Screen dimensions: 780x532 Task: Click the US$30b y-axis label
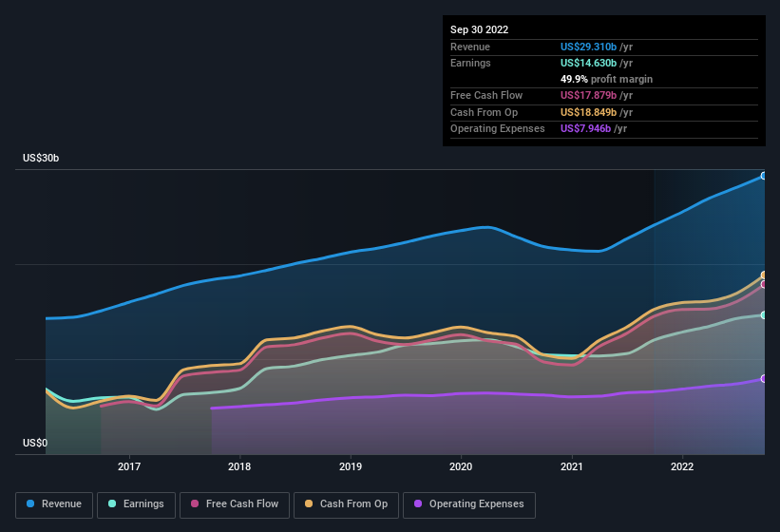[x=41, y=158]
